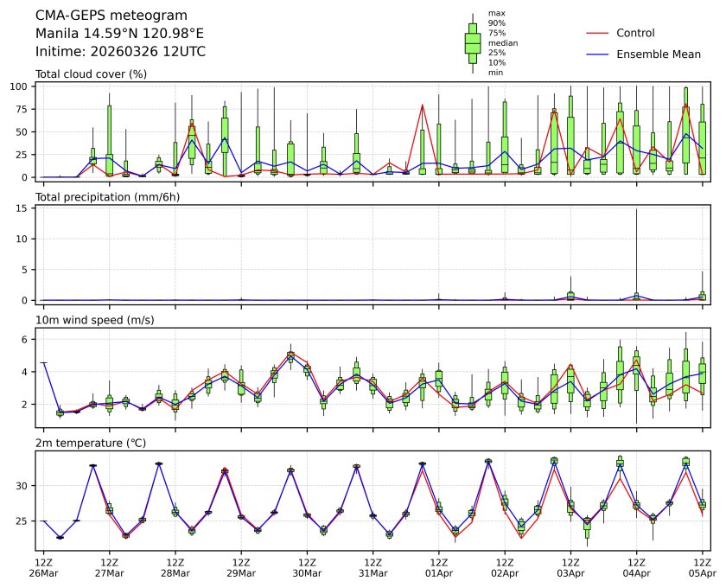The height and width of the screenshot is (588, 726).
Task: Click the CMA-GEPS meteogram title
Action: [x=98, y=16]
